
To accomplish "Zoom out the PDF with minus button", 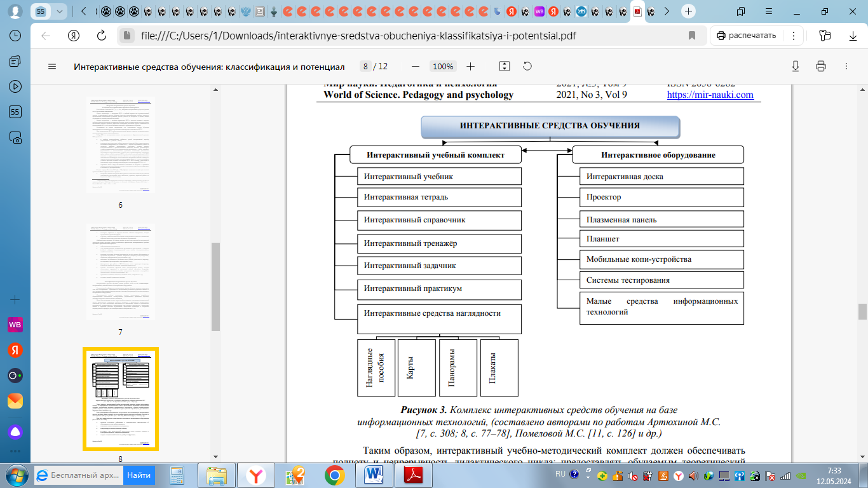I will [x=416, y=66].
